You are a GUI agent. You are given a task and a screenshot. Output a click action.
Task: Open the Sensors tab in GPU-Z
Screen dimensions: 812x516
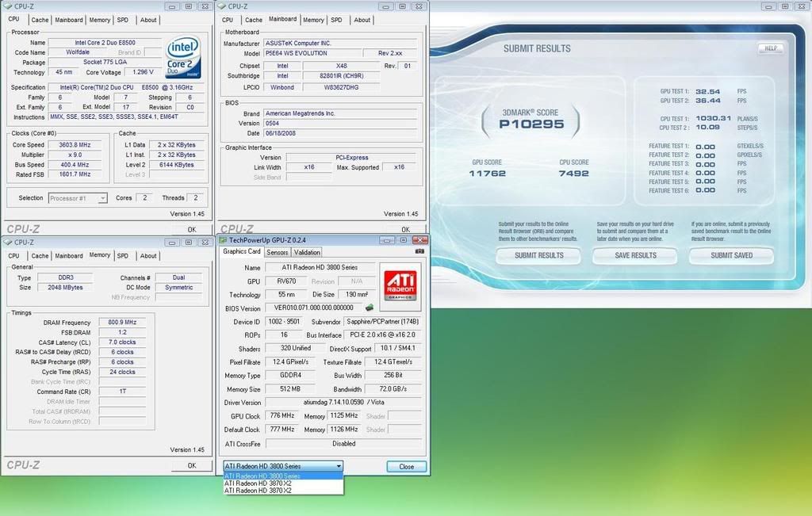[x=277, y=253]
